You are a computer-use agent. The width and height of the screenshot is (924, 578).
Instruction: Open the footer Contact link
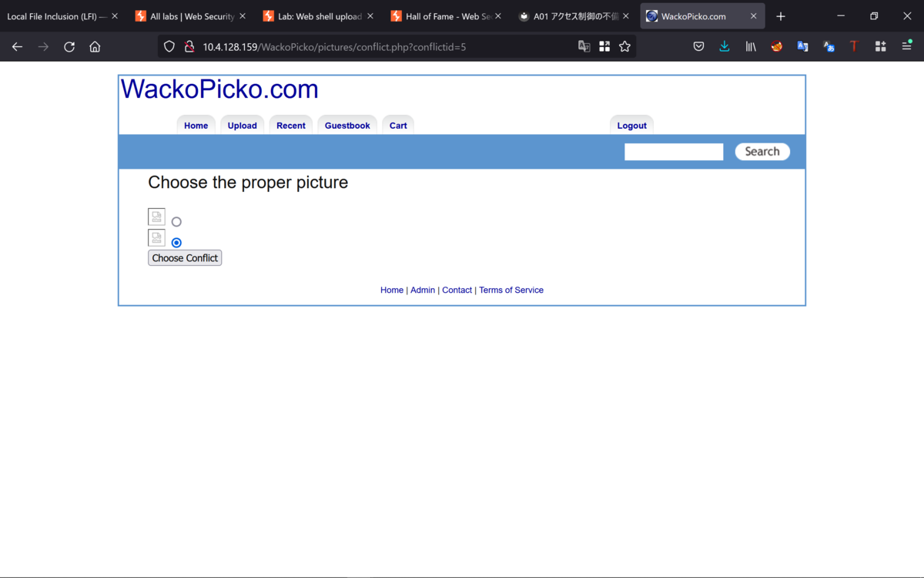457,291
